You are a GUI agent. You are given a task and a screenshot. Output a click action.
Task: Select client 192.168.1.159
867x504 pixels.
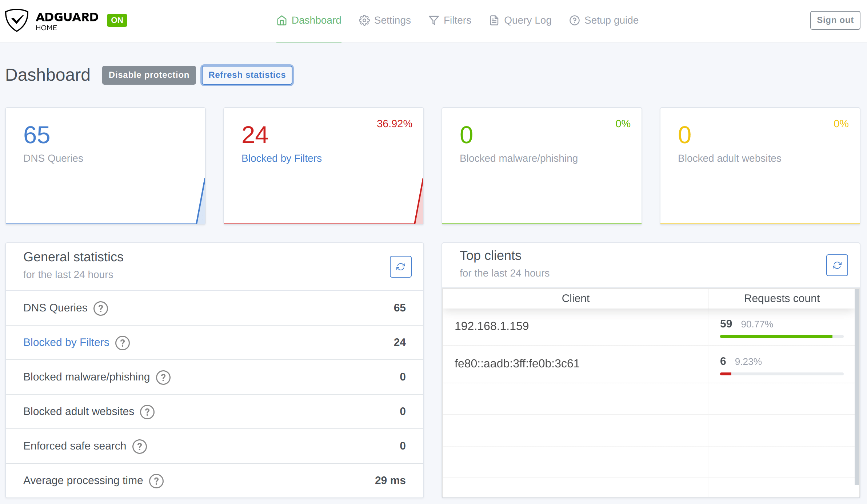pyautogui.click(x=492, y=326)
